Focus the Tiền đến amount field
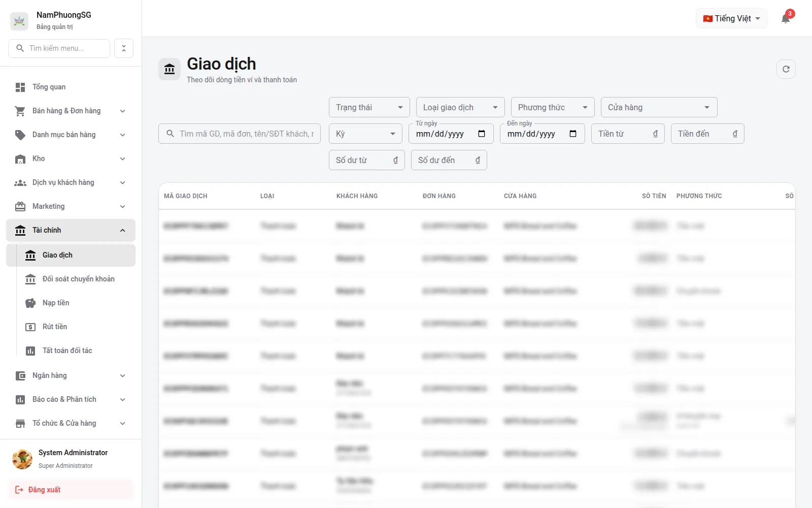Viewport: 812px width, 508px height. pos(707,134)
